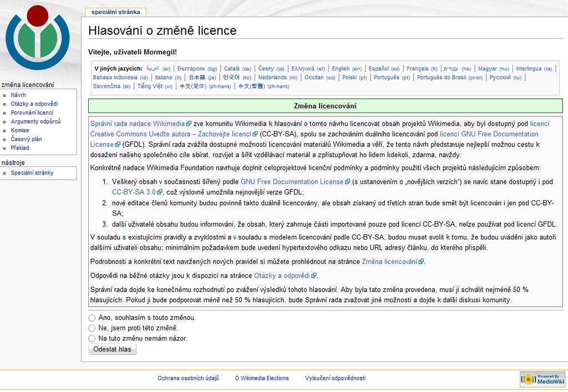
Task: Click the 'nástroje' sidebar heading
Action: point(13,163)
